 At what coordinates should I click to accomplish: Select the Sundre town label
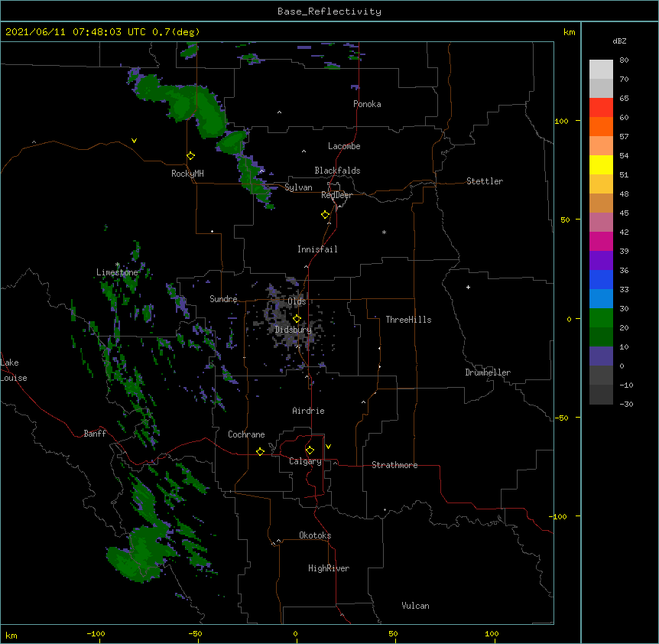coord(223,299)
